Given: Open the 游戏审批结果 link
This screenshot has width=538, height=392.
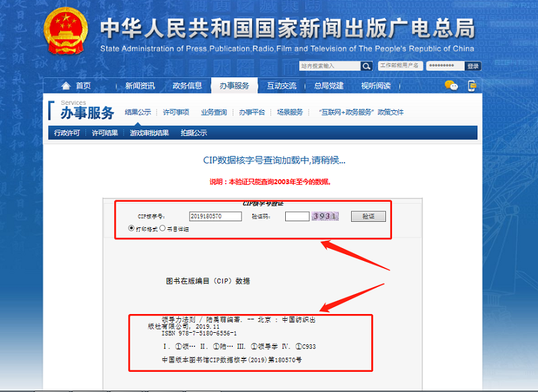Looking at the screenshot, I should pyautogui.click(x=149, y=133).
